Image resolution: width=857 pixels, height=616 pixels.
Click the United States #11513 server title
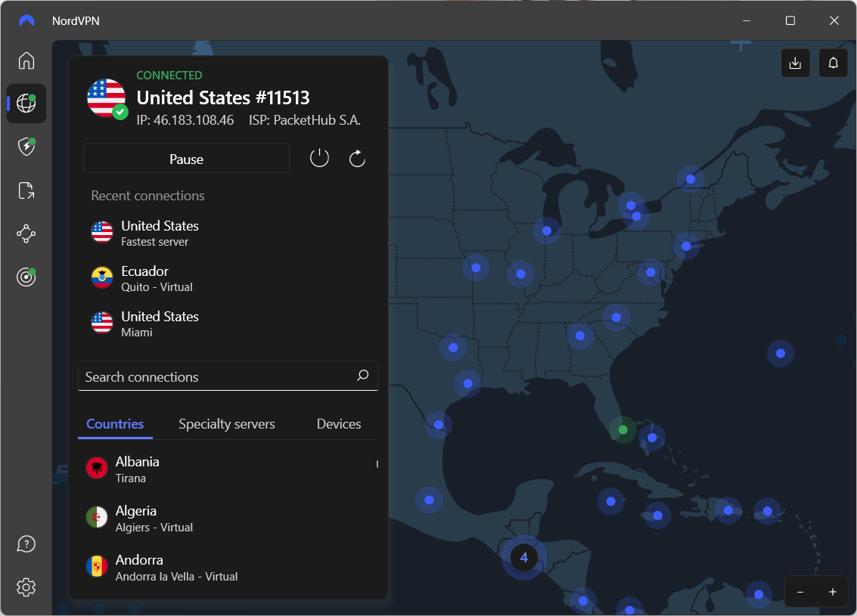(x=223, y=98)
